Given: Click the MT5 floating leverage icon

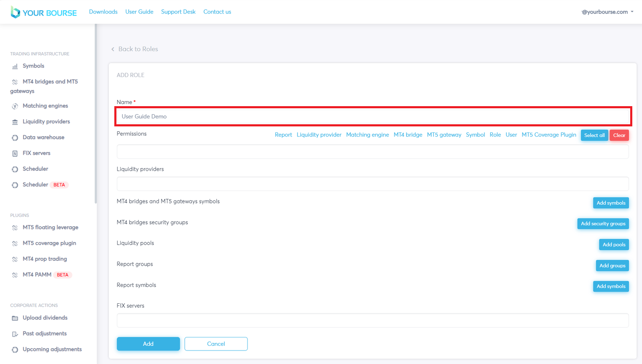Looking at the screenshot, I should [15, 227].
